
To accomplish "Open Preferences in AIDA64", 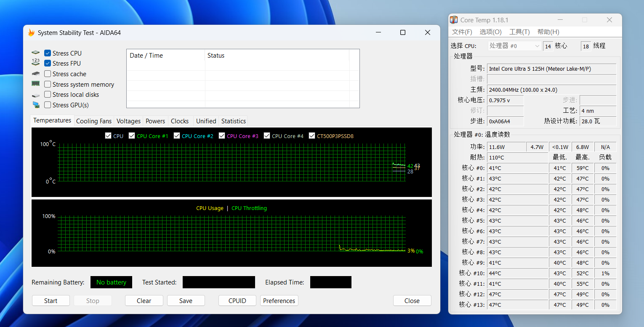I will click(279, 300).
